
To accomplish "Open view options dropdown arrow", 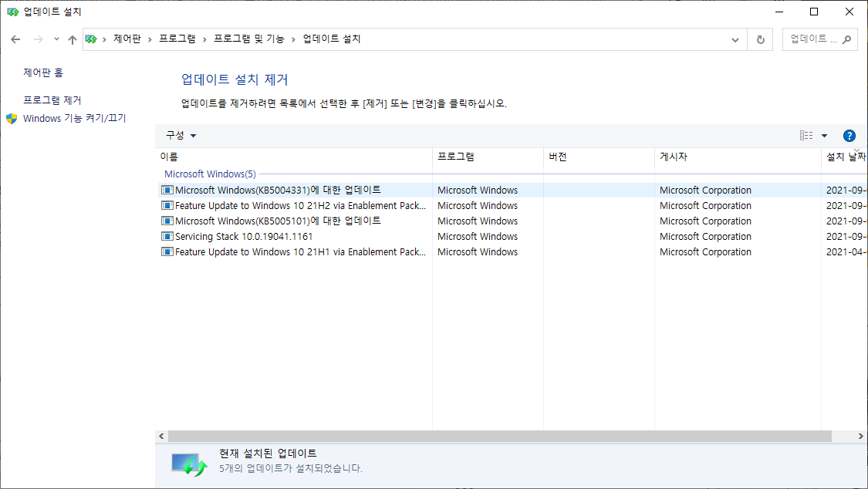I will click(x=824, y=136).
